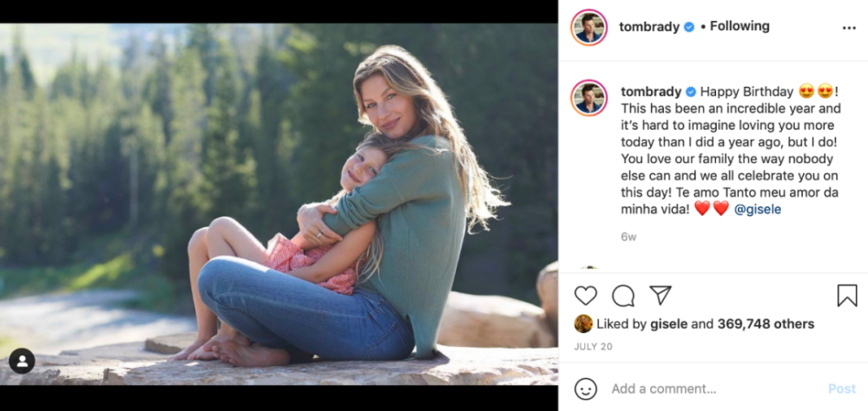Image resolution: width=868 pixels, height=411 pixels.
Task: Click gisele in the liked-by line
Action: [x=669, y=323]
